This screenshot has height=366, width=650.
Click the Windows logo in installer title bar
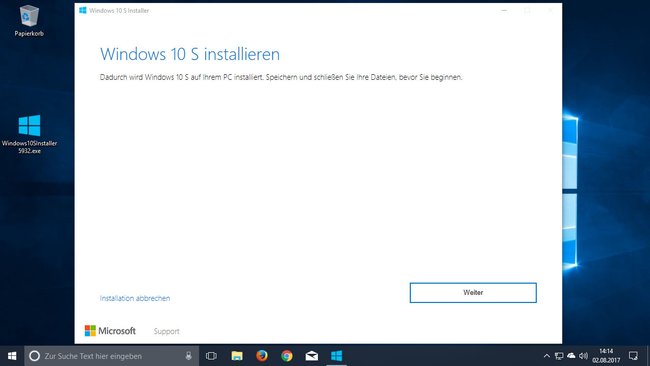coord(82,10)
